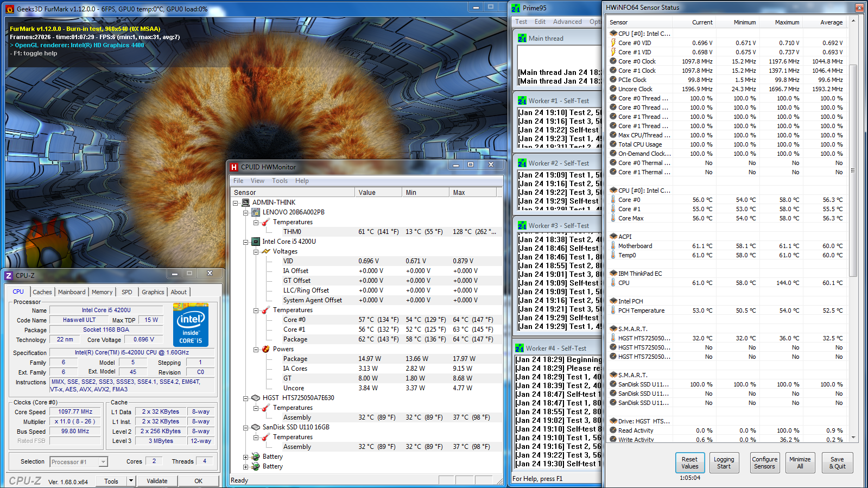Image resolution: width=868 pixels, height=488 pixels.
Task: Open the Graphics tab in CPU-Z
Action: point(153,292)
